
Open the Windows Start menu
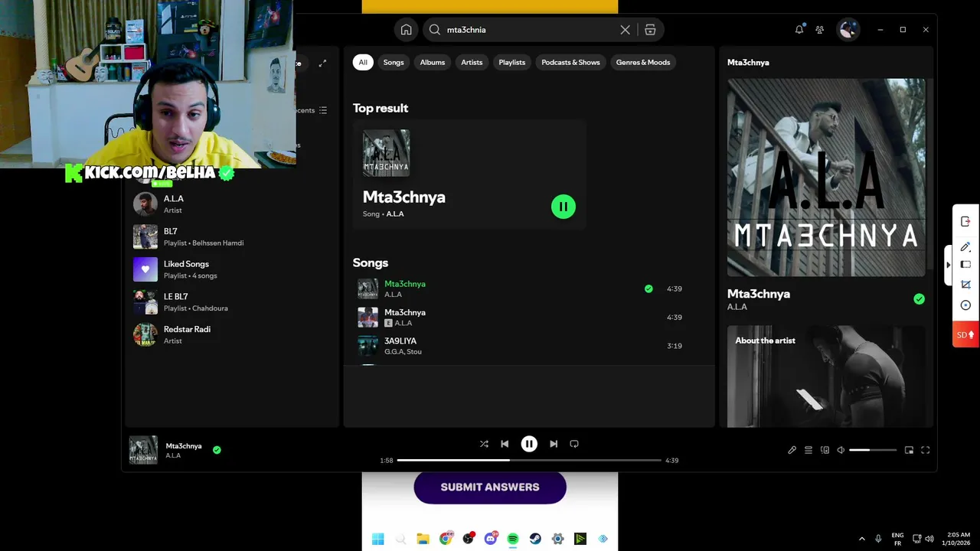pyautogui.click(x=378, y=539)
